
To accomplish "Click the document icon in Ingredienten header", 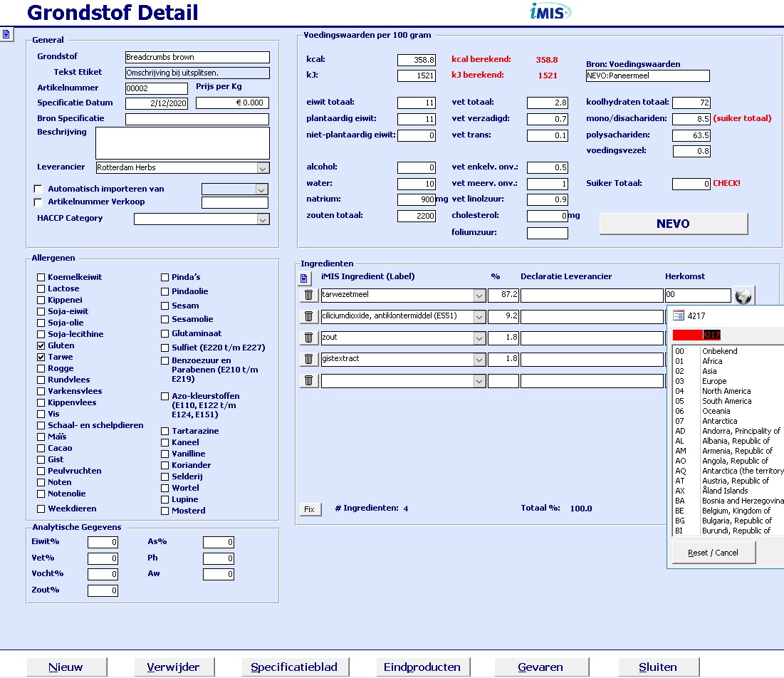I will pyautogui.click(x=304, y=278).
